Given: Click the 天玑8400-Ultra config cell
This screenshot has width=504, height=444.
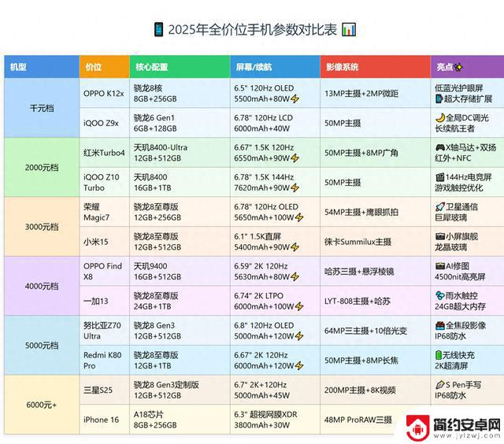Looking at the screenshot, I should point(180,153).
